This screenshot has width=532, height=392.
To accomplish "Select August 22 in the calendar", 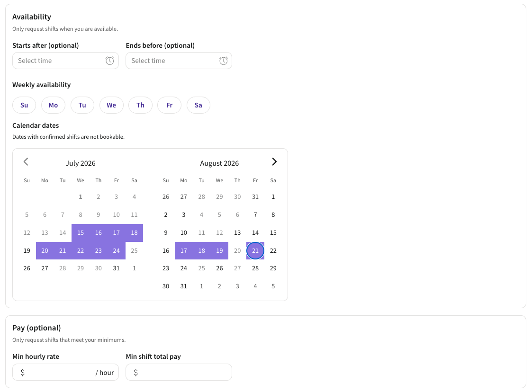I will pyautogui.click(x=273, y=250).
